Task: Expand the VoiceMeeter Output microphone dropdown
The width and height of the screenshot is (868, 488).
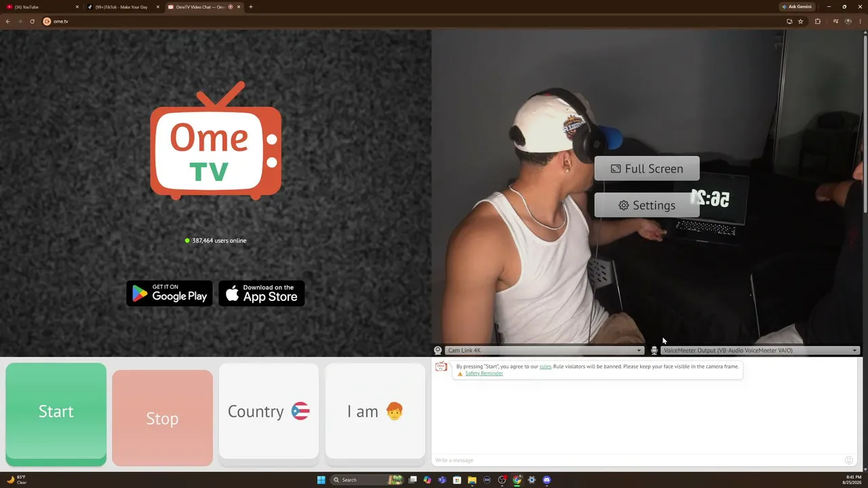Action: tap(760, 350)
